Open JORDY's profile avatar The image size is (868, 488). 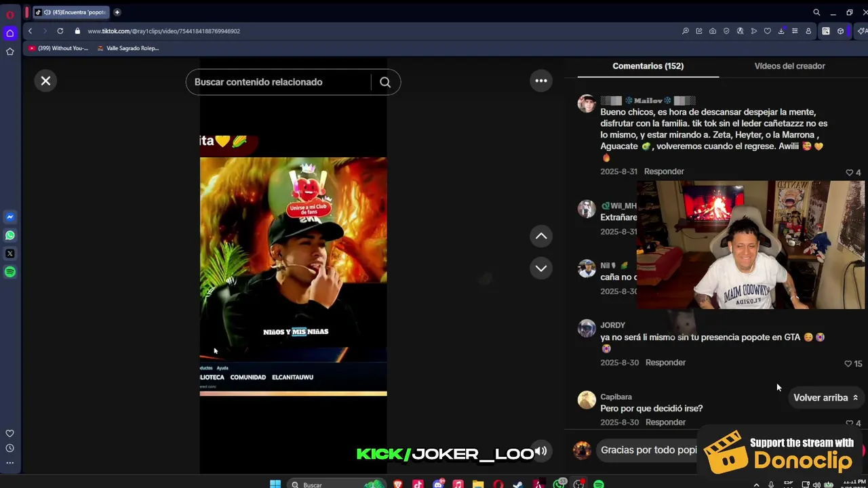(x=587, y=328)
